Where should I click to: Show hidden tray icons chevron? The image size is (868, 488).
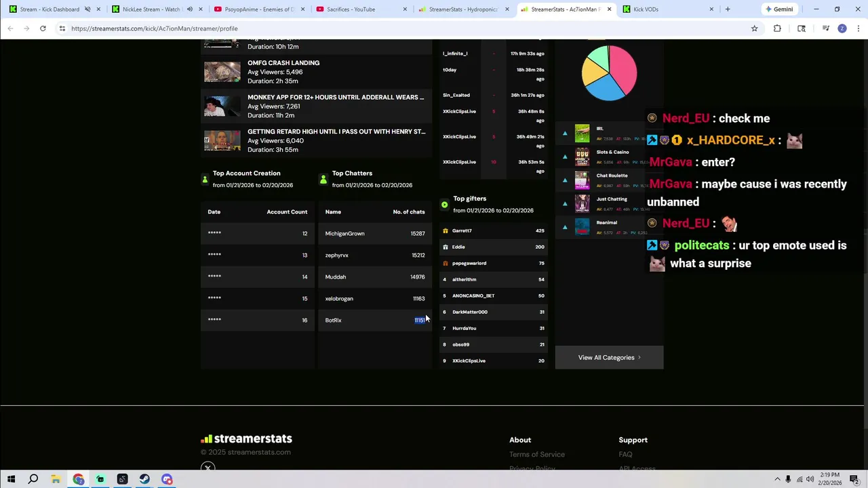[x=777, y=479]
